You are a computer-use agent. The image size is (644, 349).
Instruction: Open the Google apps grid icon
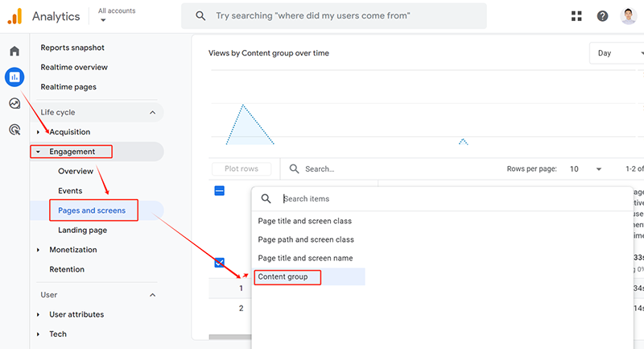[x=576, y=16]
